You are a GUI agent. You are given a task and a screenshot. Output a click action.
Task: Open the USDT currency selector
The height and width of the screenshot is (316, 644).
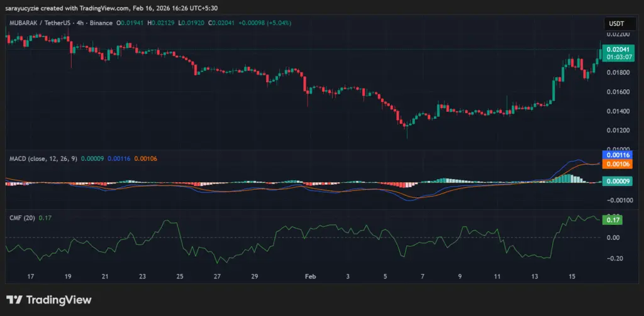point(614,23)
